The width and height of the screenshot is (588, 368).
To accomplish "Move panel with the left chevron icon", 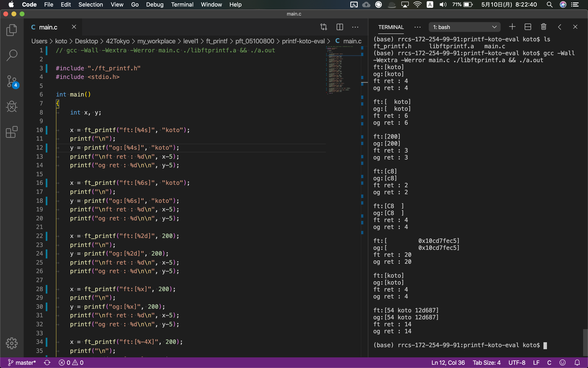I will coord(560,27).
